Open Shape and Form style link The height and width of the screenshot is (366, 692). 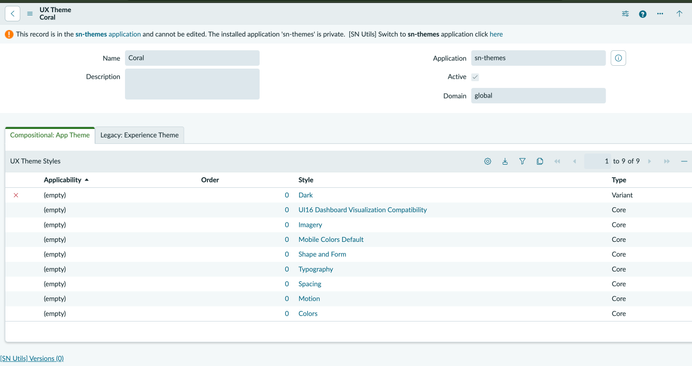click(x=322, y=254)
